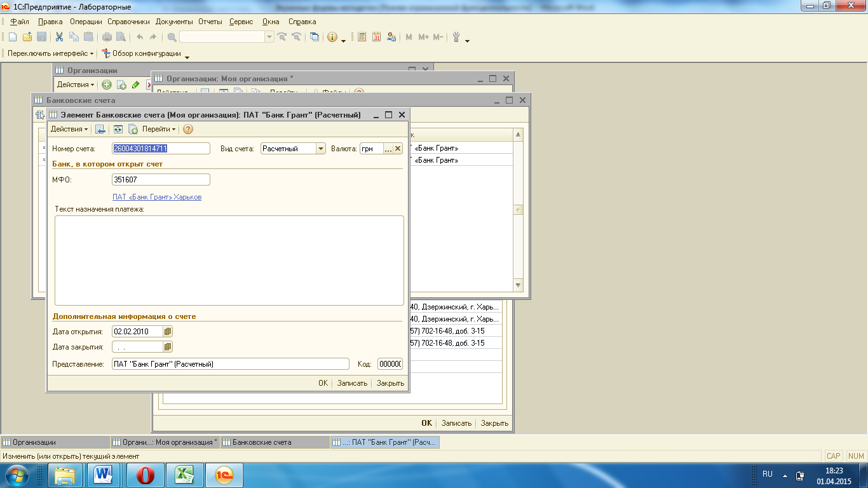868x488 pixels.
Task: Click the New document icon in main toolbar
Action: (x=12, y=37)
